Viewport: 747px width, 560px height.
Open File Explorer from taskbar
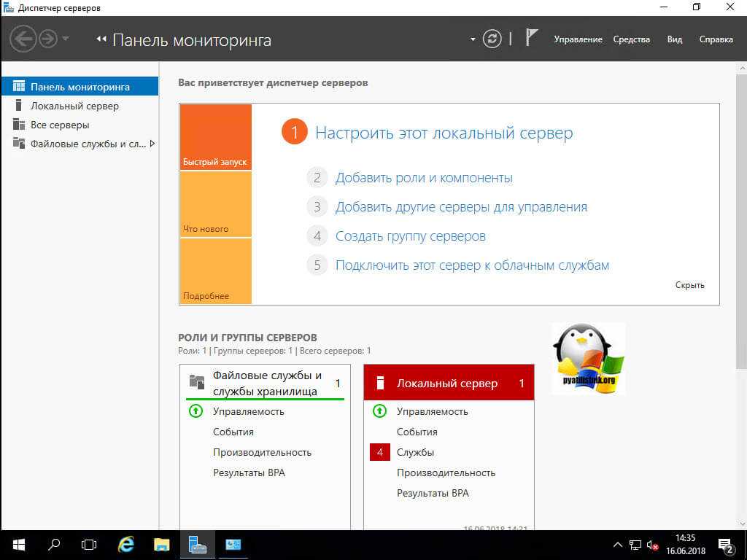[161, 545]
